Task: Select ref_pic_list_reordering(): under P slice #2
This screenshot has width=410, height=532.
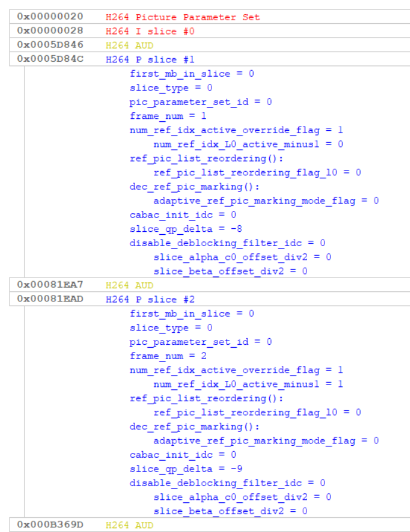Action: 206,398
